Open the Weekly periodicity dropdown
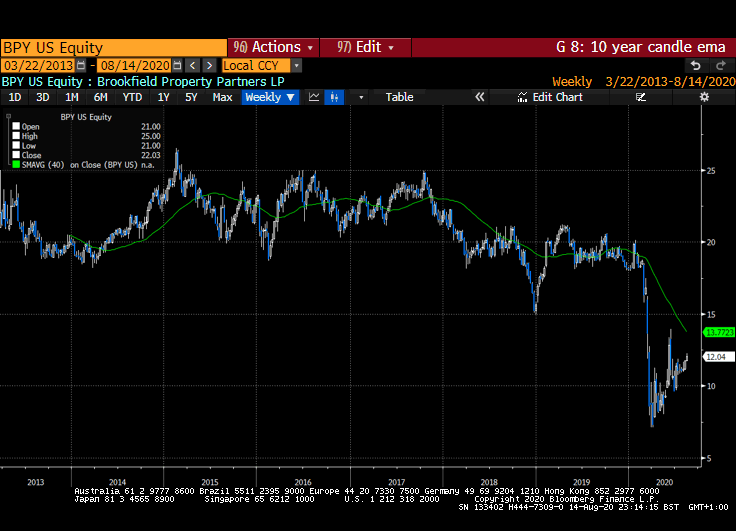This screenshot has width=736, height=531. point(270,97)
